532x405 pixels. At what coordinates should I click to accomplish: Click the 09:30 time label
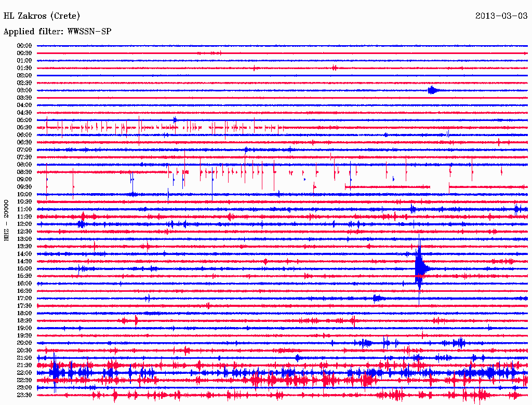(24, 187)
